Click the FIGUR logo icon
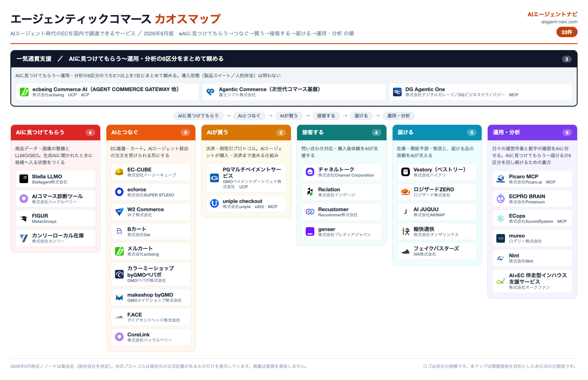This screenshot has width=588, height=380. [24, 218]
